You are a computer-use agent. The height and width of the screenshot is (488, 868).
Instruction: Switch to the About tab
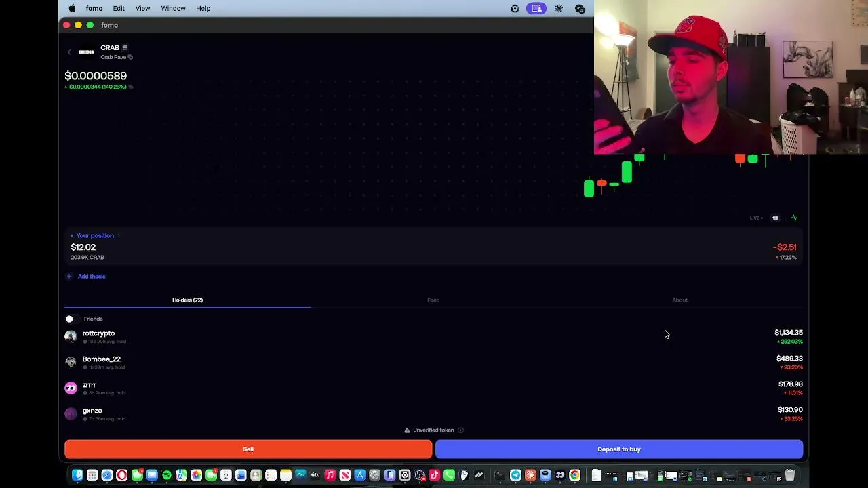(x=679, y=300)
